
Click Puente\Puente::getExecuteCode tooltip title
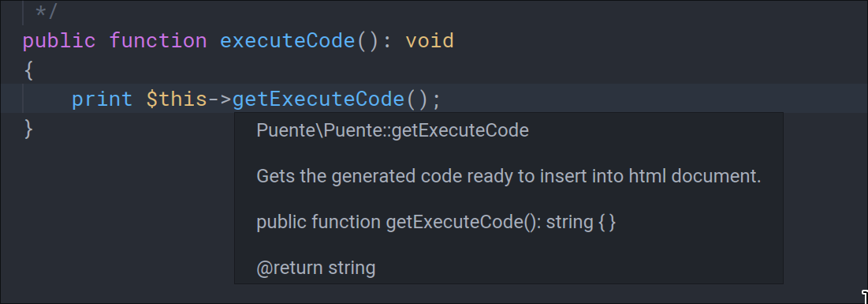coord(393,131)
